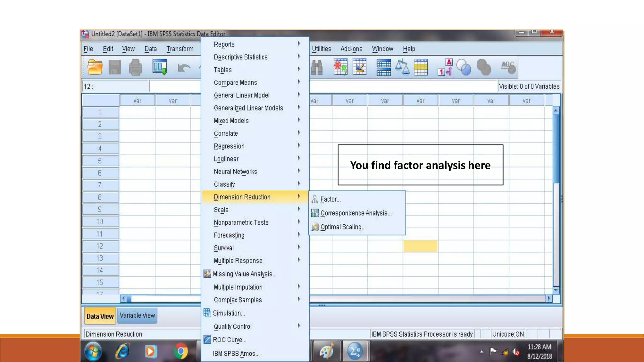Launch Google Chrome from taskbar
Image resolution: width=644 pixels, height=362 pixels.
[181, 351]
